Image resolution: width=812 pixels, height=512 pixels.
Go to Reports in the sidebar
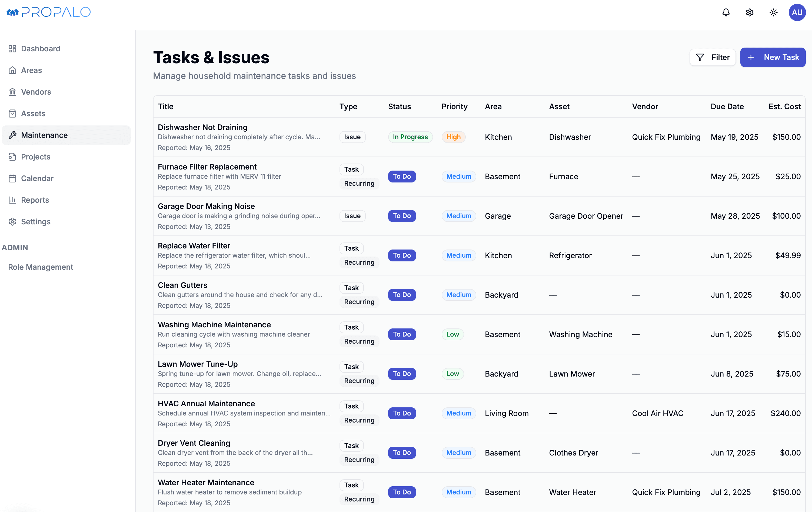pos(35,200)
